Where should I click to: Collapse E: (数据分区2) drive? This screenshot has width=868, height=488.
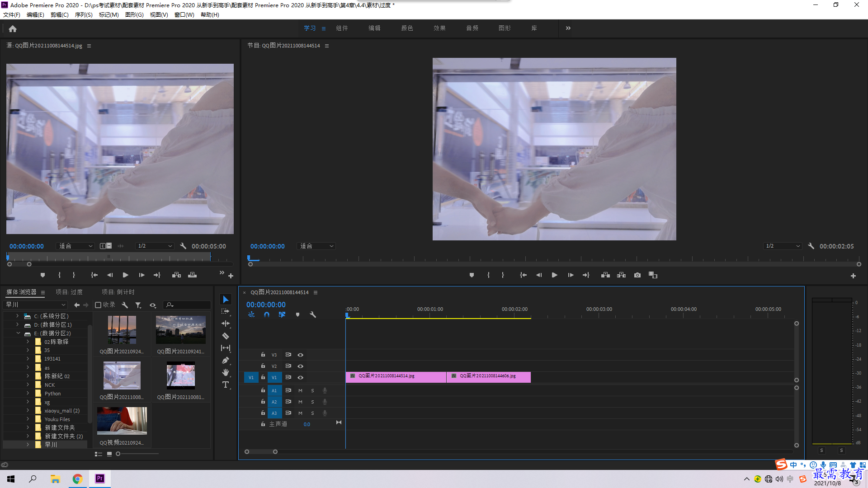click(18, 333)
